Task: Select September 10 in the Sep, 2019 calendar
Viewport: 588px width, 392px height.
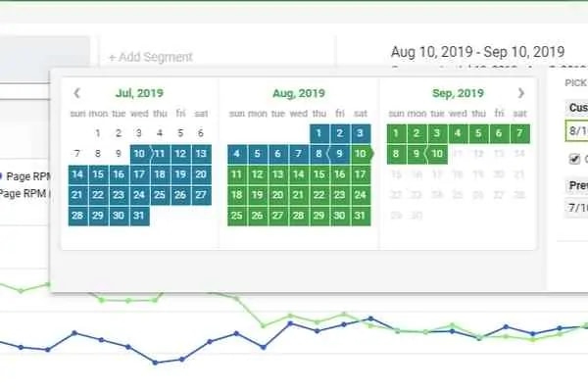Action: pyautogui.click(x=437, y=154)
